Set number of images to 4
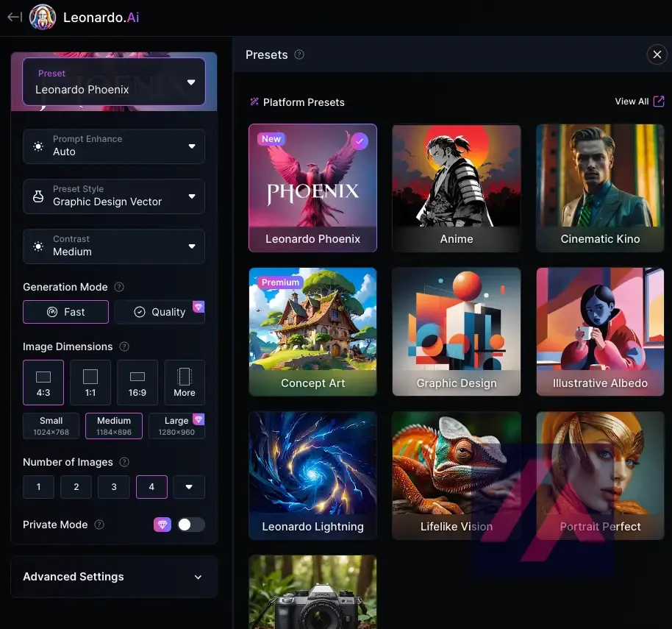This screenshot has height=629, width=672. pyautogui.click(x=151, y=487)
